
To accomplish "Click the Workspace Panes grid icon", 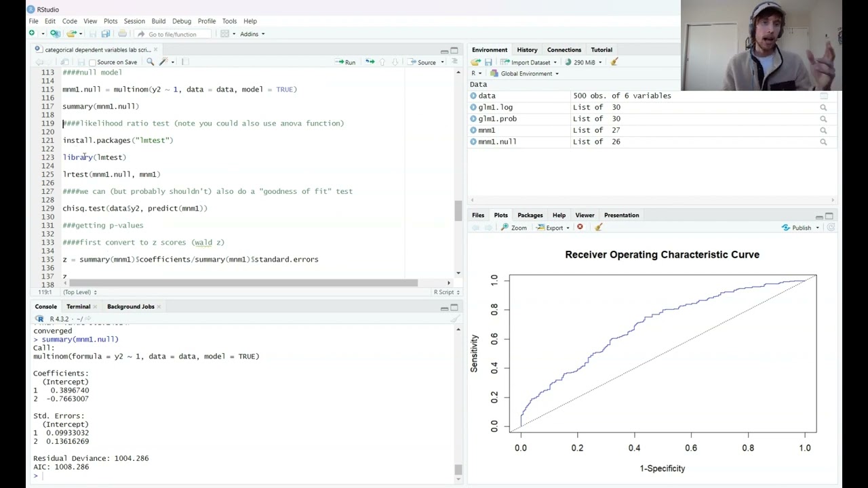I will tap(224, 34).
